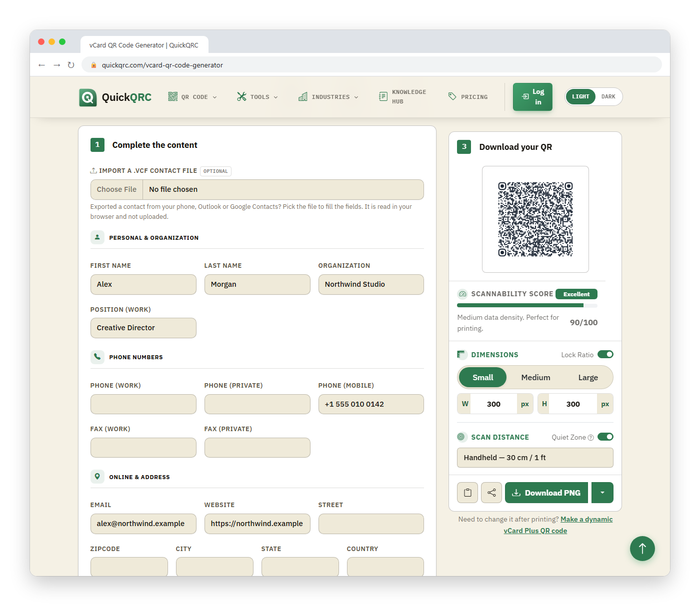
Task: Click the scannability score progress bar
Action: pyautogui.click(x=527, y=305)
